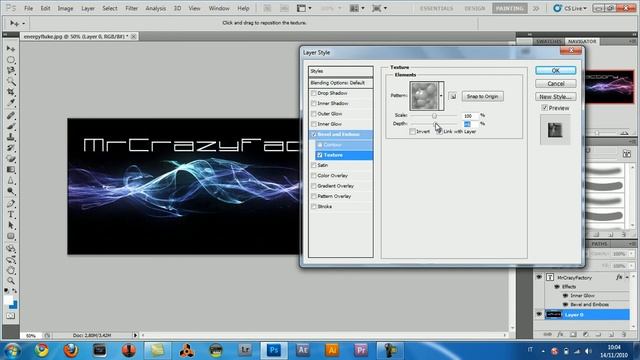640x360 pixels.
Task: Open Firefox from the taskbar
Action: click(71, 350)
